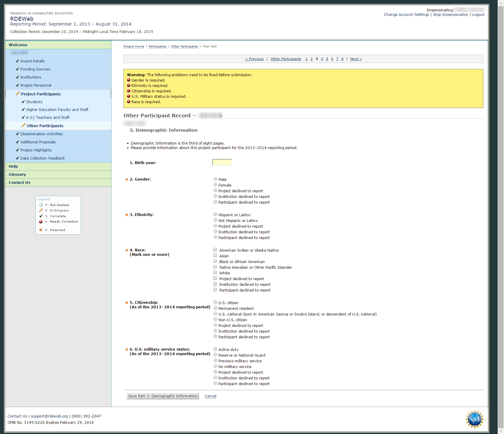Open the Help section in sidebar
This screenshot has height=434, width=504.
coord(13,166)
